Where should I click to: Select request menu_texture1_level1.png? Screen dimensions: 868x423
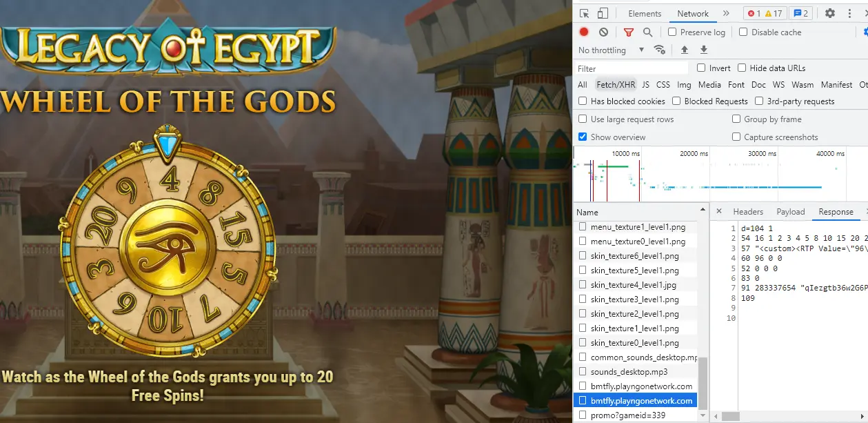coord(637,227)
